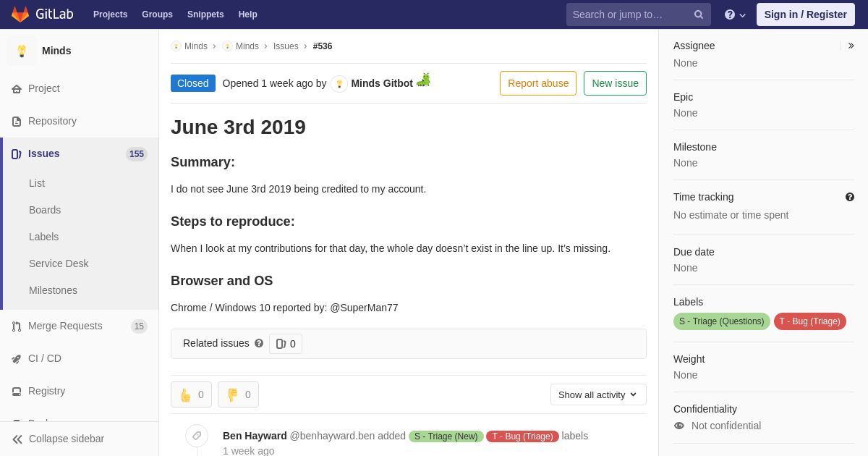
Task: Click the Merge Requests icon
Action: click(x=17, y=326)
